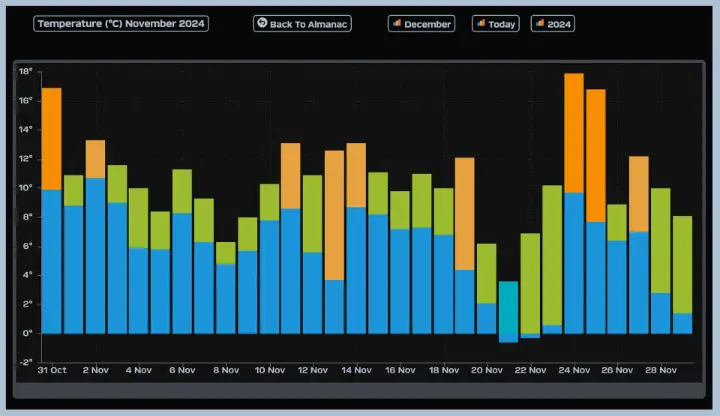This screenshot has height=416, width=720.
Task: Open the December temperature chart
Action: [x=421, y=23]
